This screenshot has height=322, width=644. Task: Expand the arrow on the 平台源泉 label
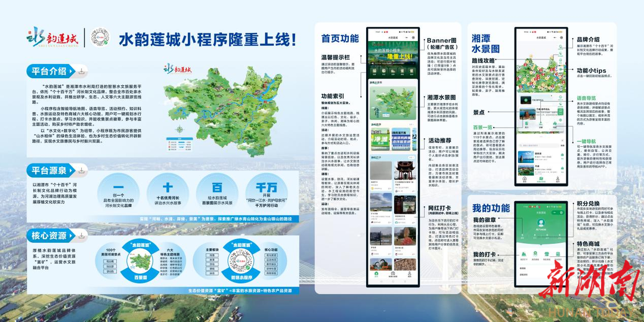point(72,171)
